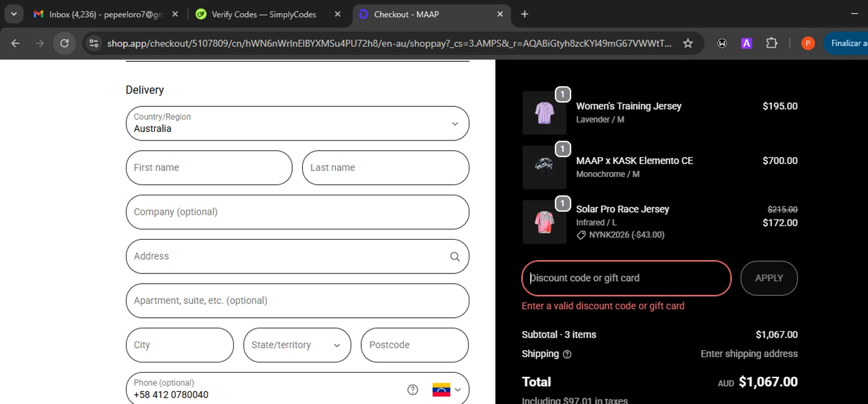868x404 pixels.
Task: Click the AUD $1,067.00 total amount
Action: pos(758,382)
